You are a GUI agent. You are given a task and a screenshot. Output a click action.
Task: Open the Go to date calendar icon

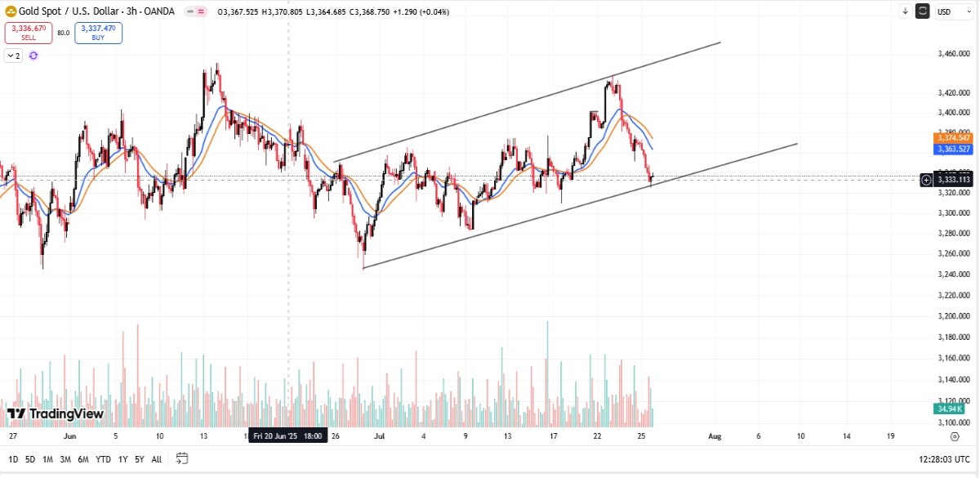tap(182, 458)
